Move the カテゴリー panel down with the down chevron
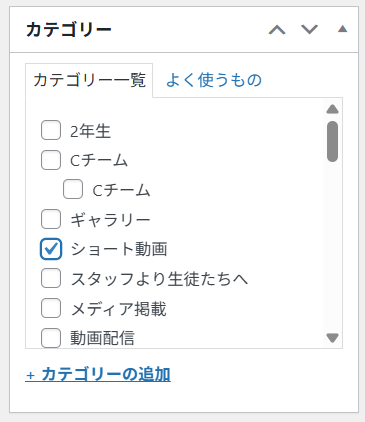The image size is (365, 422). (x=309, y=29)
